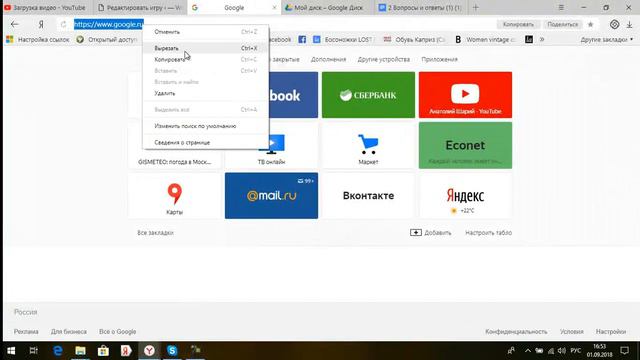Open File Explorer from the taskbar
This screenshot has width=640, height=360.
point(80,351)
